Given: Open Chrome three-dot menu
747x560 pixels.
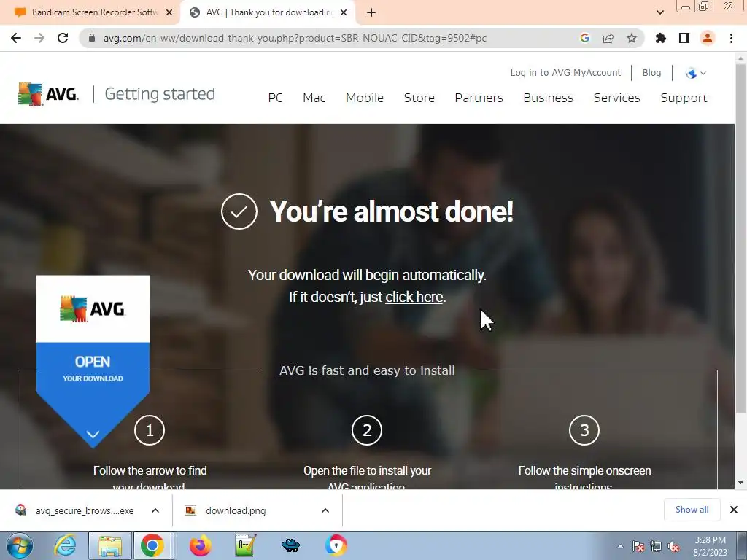Looking at the screenshot, I should click(x=731, y=38).
